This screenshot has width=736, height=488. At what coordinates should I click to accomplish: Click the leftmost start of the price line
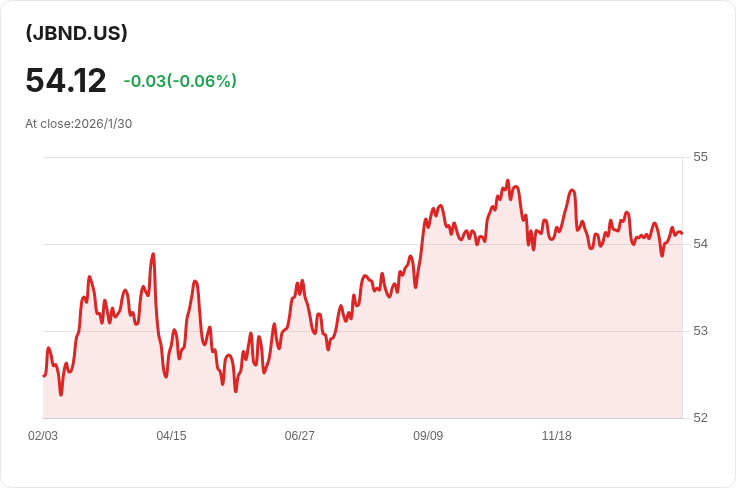44,375
